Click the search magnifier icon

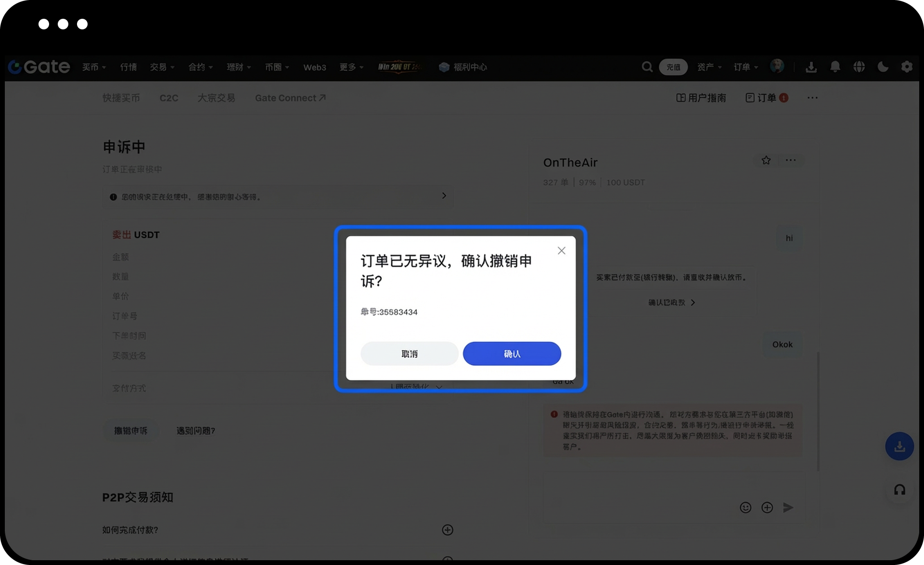click(647, 67)
